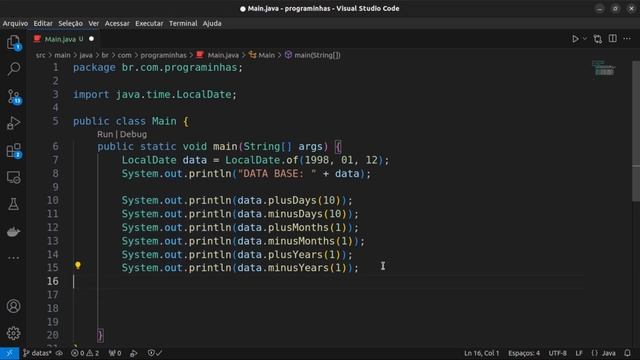The image size is (640, 360).
Task: Click on LocalDate.of(1998, 01, 12) text
Action: click(304, 160)
